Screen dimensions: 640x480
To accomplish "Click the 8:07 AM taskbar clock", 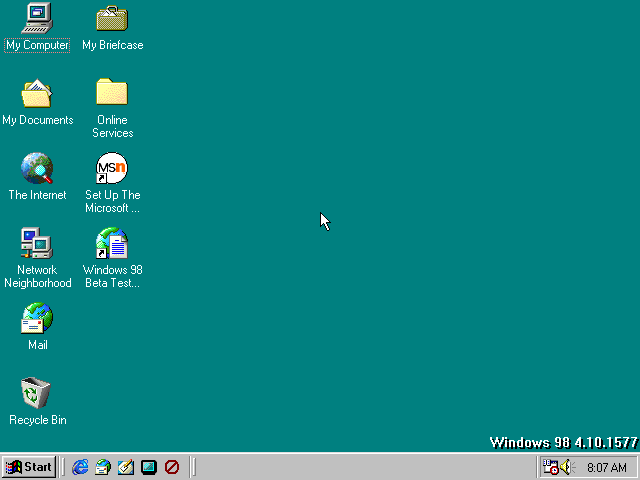I will point(607,467).
